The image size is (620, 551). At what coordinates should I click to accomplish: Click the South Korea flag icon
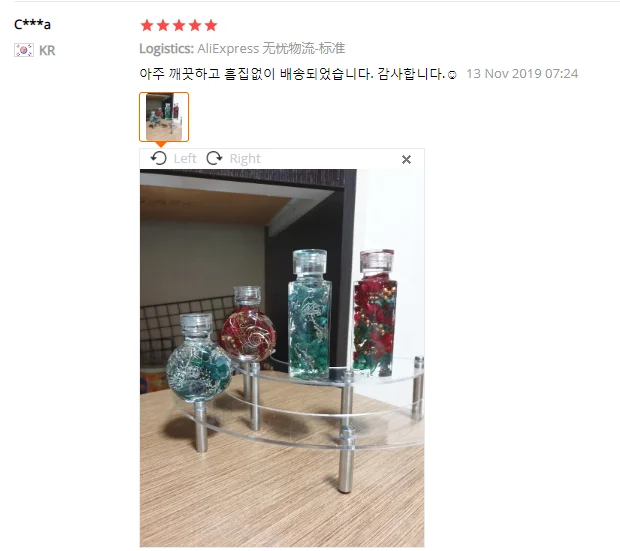pos(24,50)
